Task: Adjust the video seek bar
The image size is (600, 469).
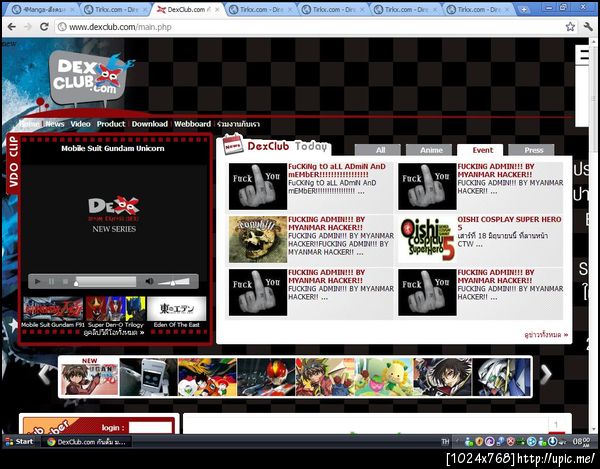Action: (105, 282)
